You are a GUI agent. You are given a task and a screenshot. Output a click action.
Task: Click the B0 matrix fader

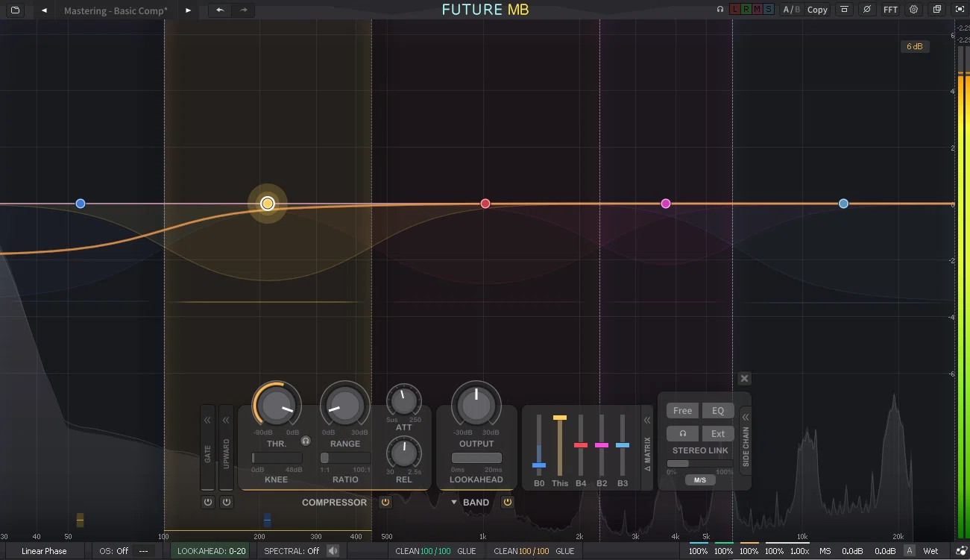(x=539, y=445)
